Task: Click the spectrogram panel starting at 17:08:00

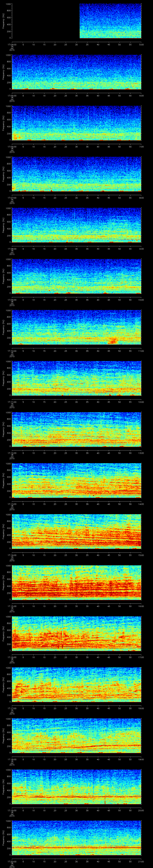Action: [77, 225]
